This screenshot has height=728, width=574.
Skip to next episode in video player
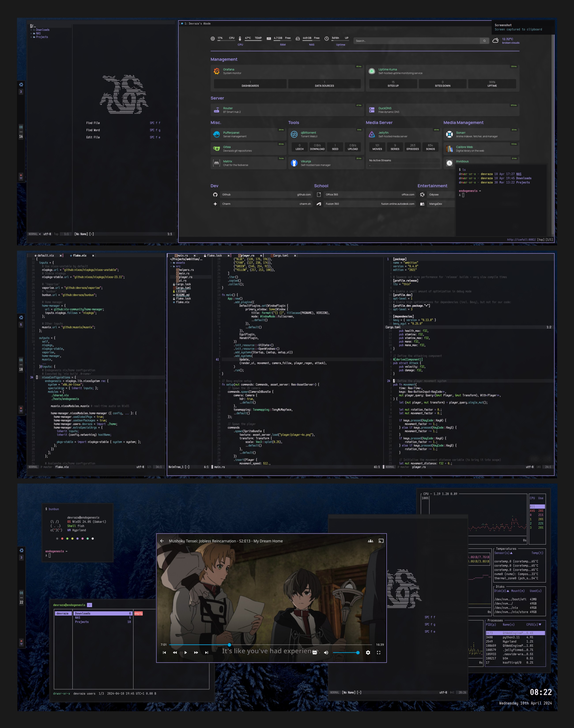point(207,653)
